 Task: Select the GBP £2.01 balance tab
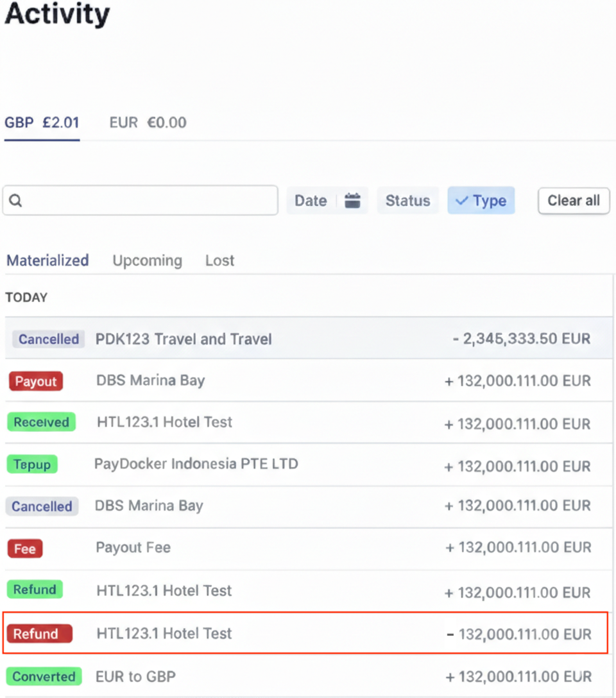(x=42, y=123)
